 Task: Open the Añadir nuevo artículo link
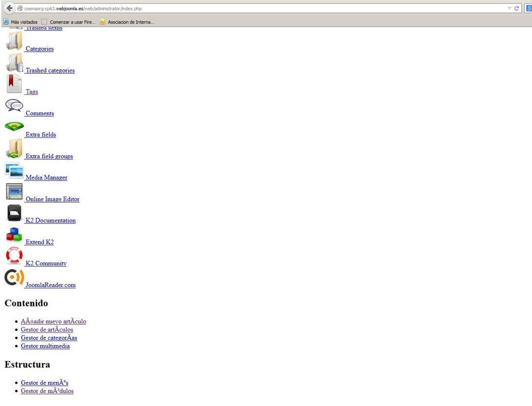click(x=53, y=321)
